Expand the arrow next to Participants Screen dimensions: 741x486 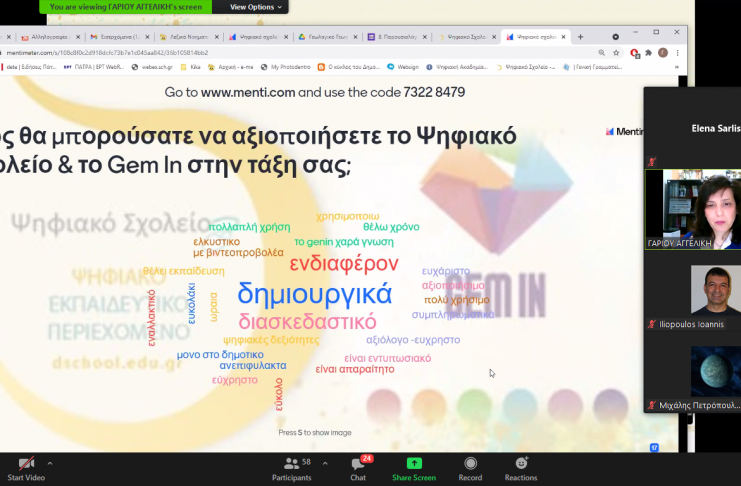(x=320, y=464)
